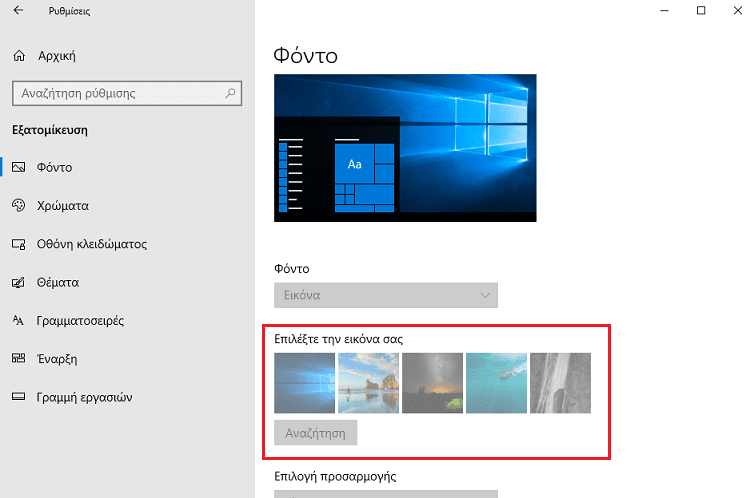Click the chevron of the Εικόνα dropdown
Screen dimensions: 750x498
[x=485, y=295]
